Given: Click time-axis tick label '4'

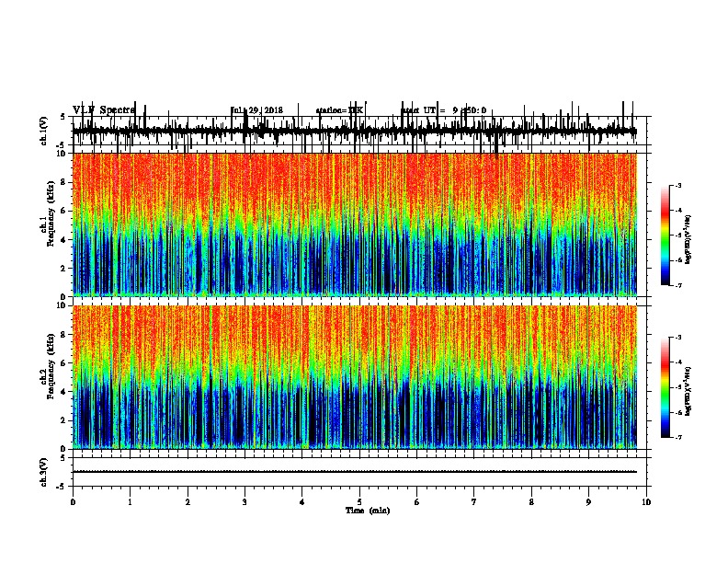Looking at the screenshot, I should 302,502.
